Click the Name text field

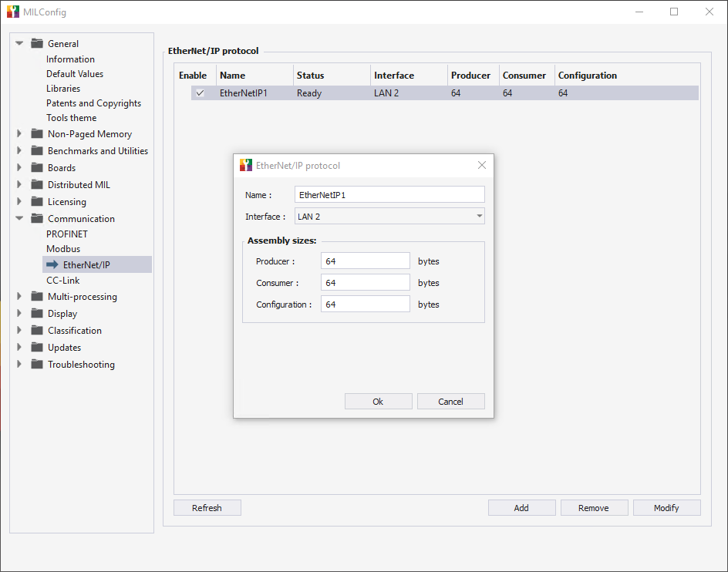[389, 195]
